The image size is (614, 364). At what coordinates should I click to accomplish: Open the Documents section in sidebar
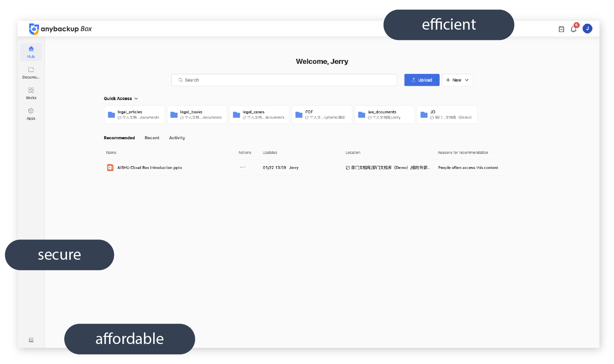coord(31,73)
